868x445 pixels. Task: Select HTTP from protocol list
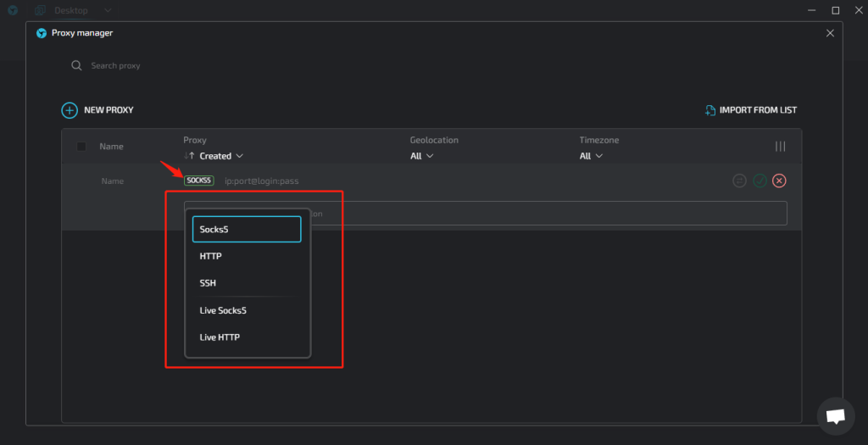pyautogui.click(x=211, y=256)
